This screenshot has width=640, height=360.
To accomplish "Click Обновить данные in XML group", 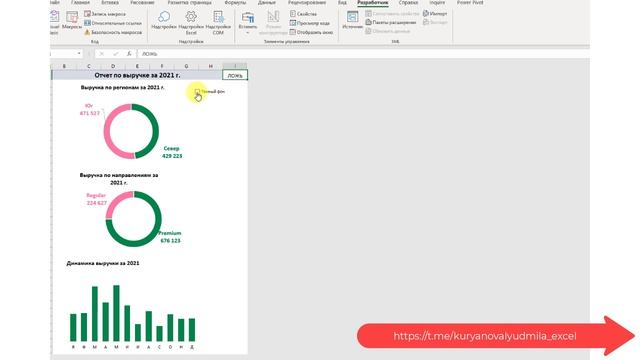I will click(388, 31).
